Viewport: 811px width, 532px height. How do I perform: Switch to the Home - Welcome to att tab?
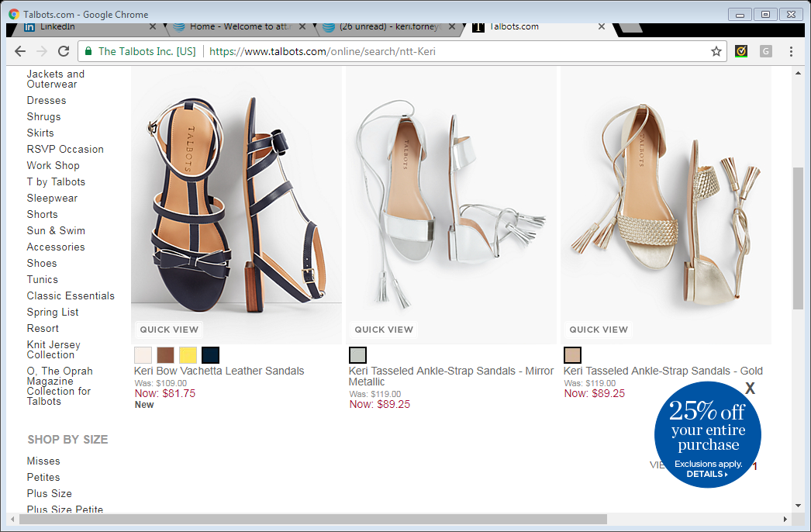pyautogui.click(x=240, y=27)
